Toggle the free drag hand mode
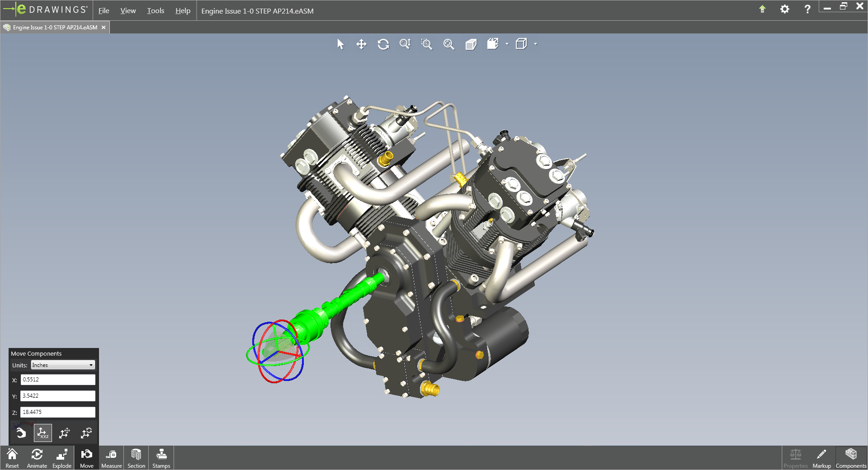The height and width of the screenshot is (470, 868). pos(21,433)
